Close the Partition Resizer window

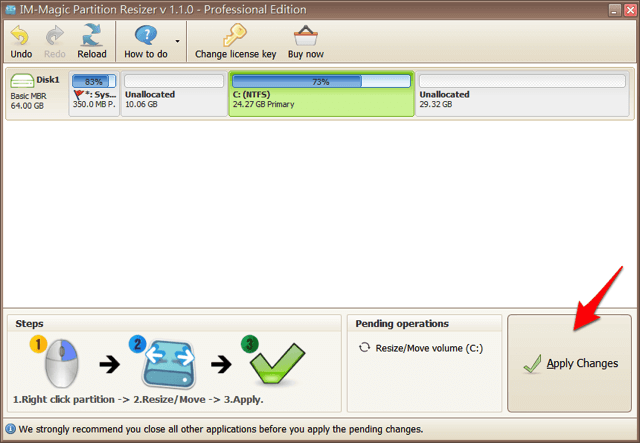tap(630, 10)
